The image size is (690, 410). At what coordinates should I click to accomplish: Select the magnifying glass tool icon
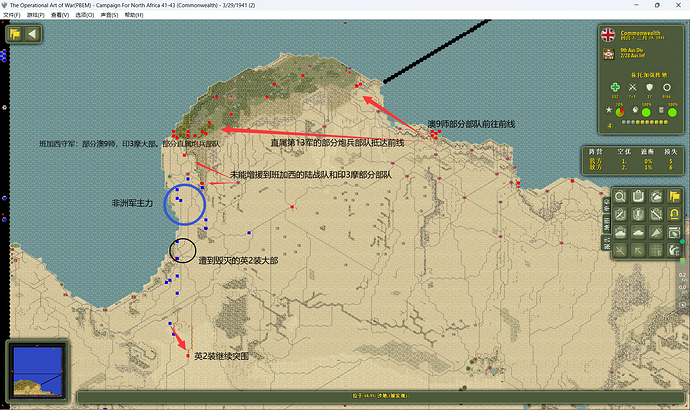(620, 196)
